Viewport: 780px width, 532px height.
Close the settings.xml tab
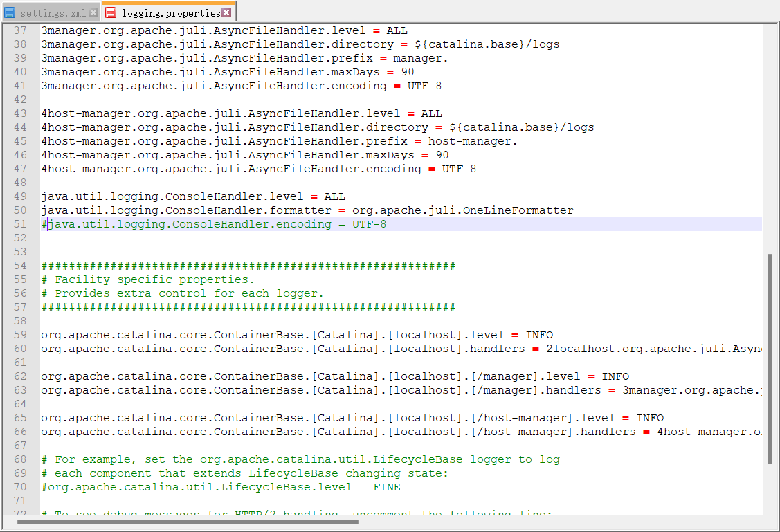tap(93, 12)
